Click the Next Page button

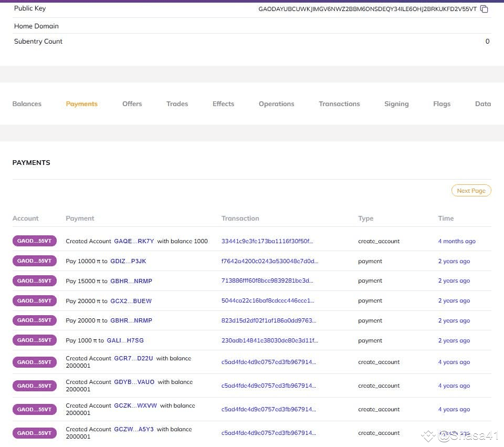[471, 191]
